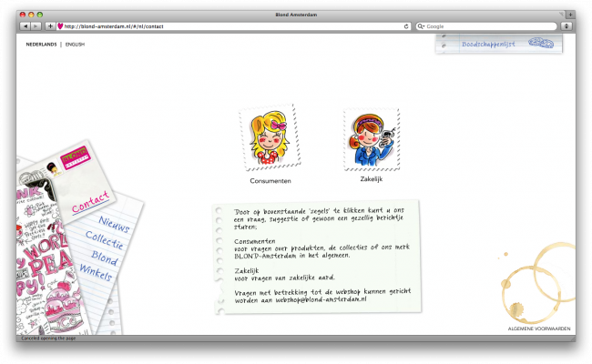Zoom window with green button
Screen dimensions: 592x364
click(x=40, y=15)
